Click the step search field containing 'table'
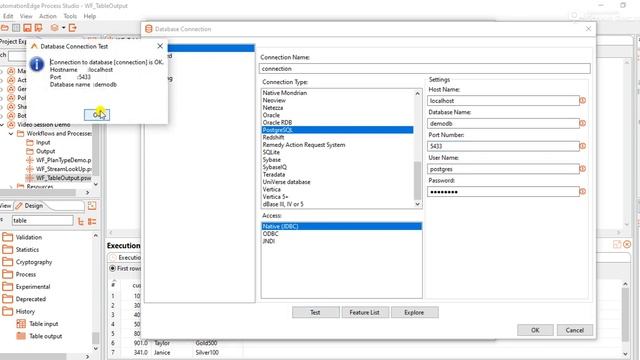The height and width of the screenshot is (360, 640). [42, 220]
